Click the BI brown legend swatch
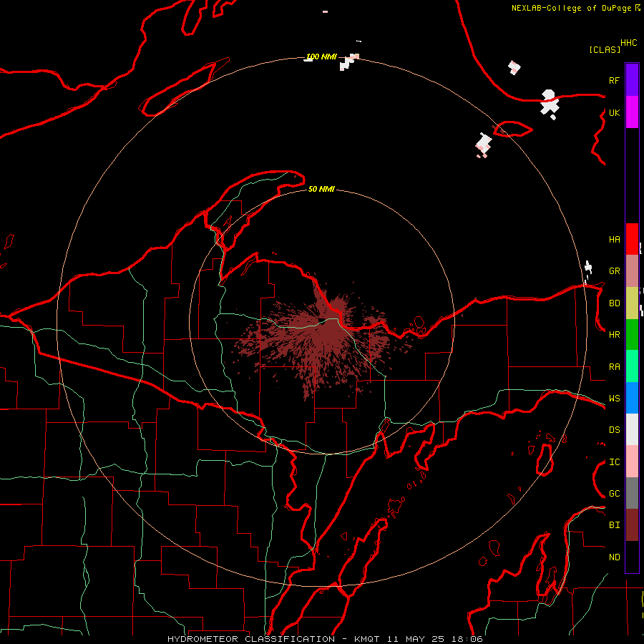 tap(632, 525)
